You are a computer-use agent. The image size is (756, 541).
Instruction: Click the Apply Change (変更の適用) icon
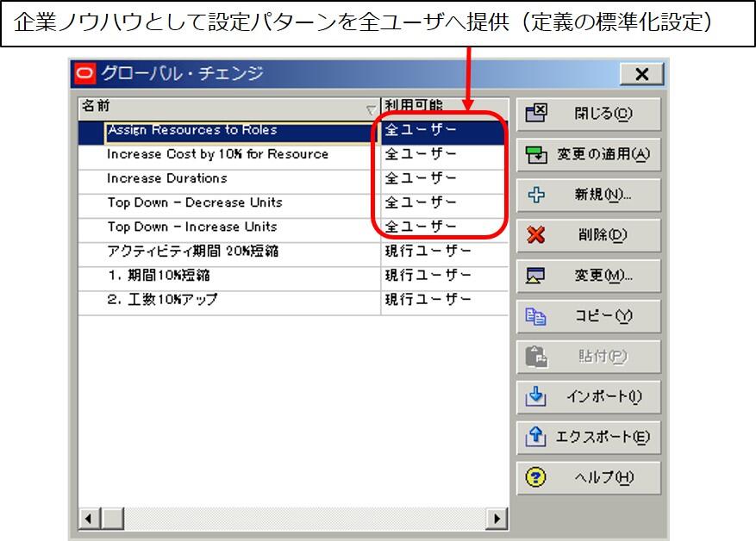pos(536,154)
